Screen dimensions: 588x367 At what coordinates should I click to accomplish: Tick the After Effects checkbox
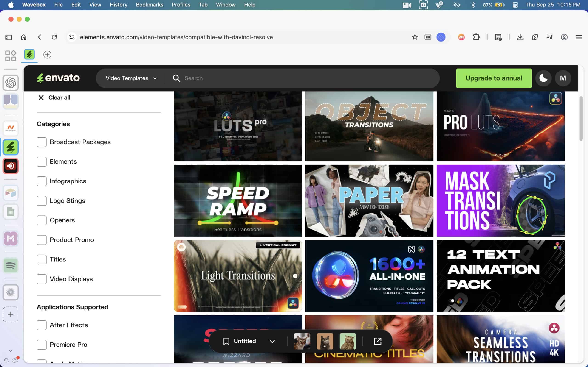coord(42,325)
